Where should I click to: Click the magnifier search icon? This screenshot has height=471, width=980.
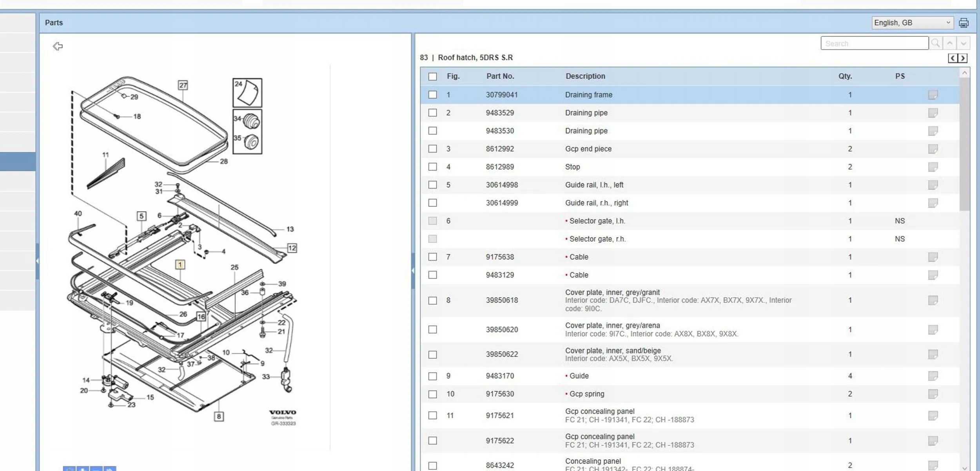[935, 43]
